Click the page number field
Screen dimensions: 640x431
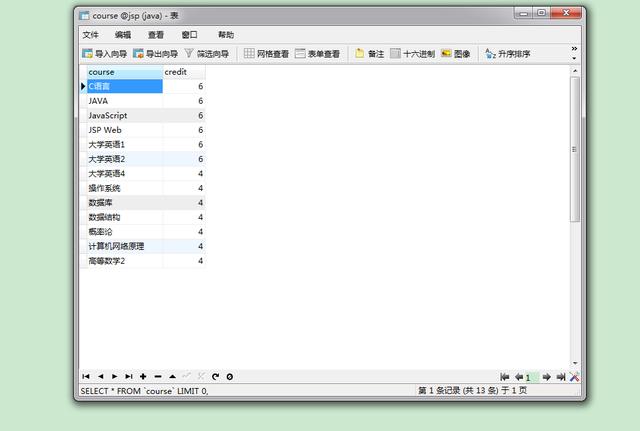coord(531,377)
